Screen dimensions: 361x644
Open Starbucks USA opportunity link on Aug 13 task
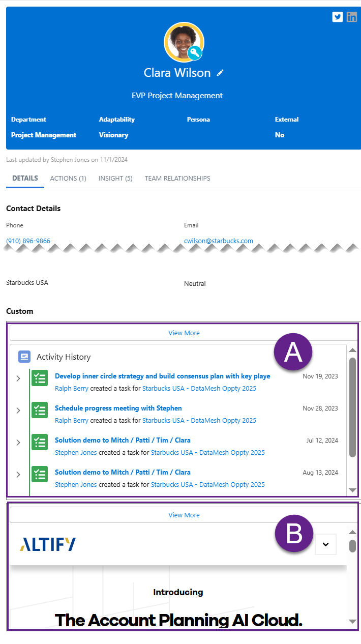(208, 485)
